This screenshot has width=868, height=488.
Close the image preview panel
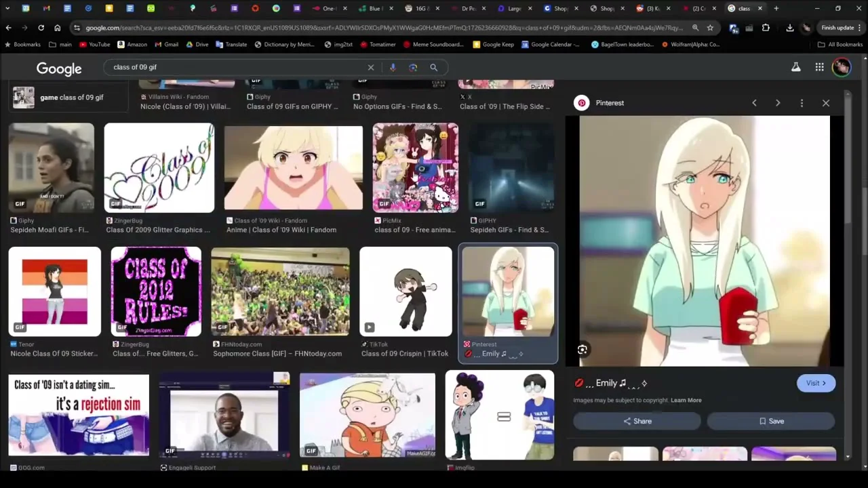[x=826, y=103]
